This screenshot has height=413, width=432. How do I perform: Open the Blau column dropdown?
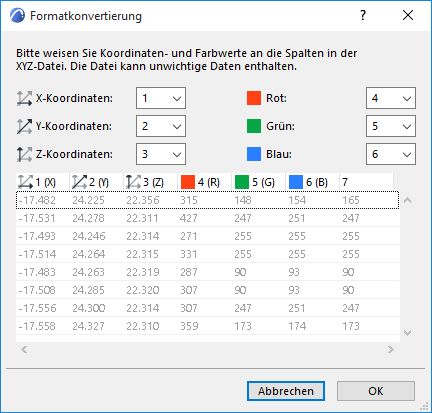click(x=391, y=154)
